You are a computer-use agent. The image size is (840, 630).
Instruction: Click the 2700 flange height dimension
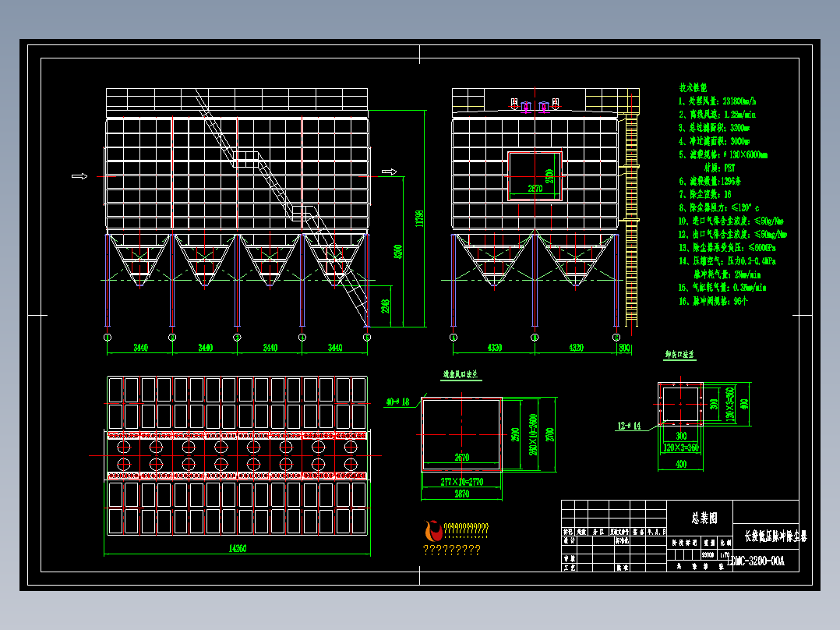tap(550, 434)
